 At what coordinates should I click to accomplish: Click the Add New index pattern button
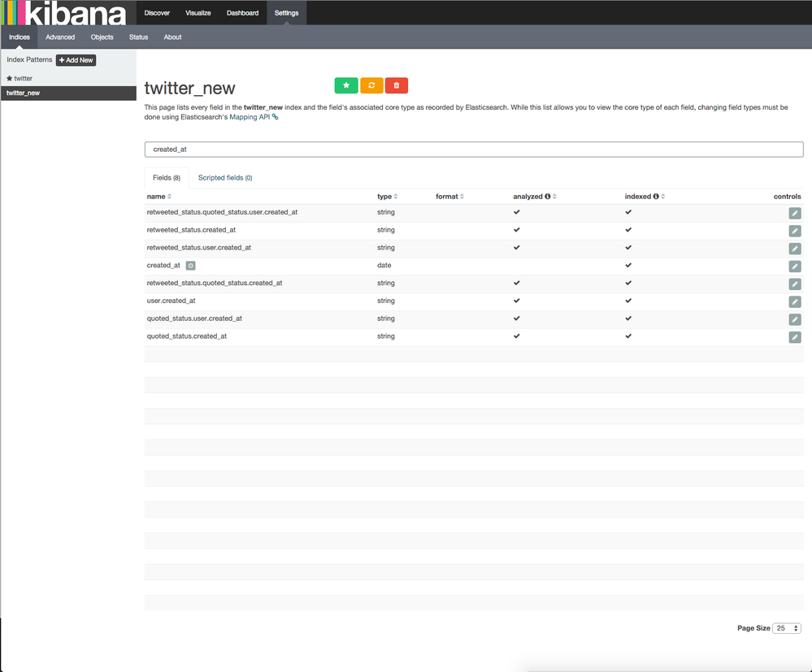(x=76, y=59)
